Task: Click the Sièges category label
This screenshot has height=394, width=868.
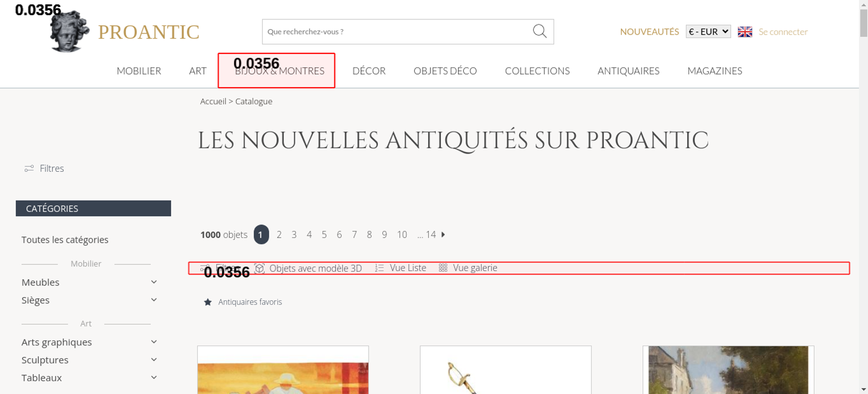Action: tap(36, 300)
